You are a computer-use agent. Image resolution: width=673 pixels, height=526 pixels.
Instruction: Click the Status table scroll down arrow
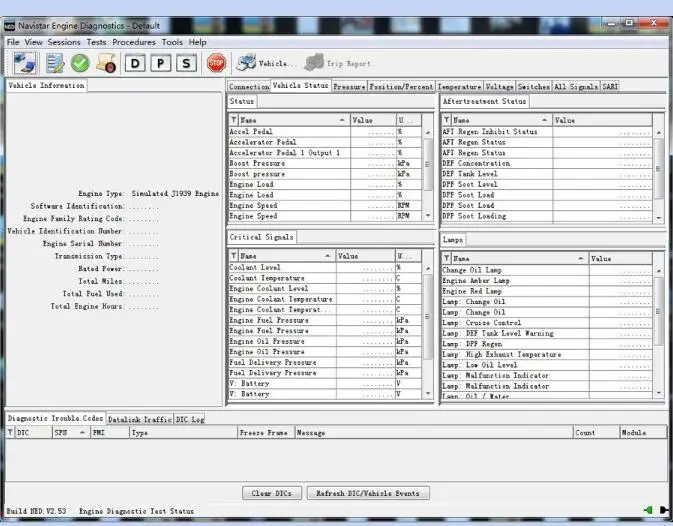[428, 215]
